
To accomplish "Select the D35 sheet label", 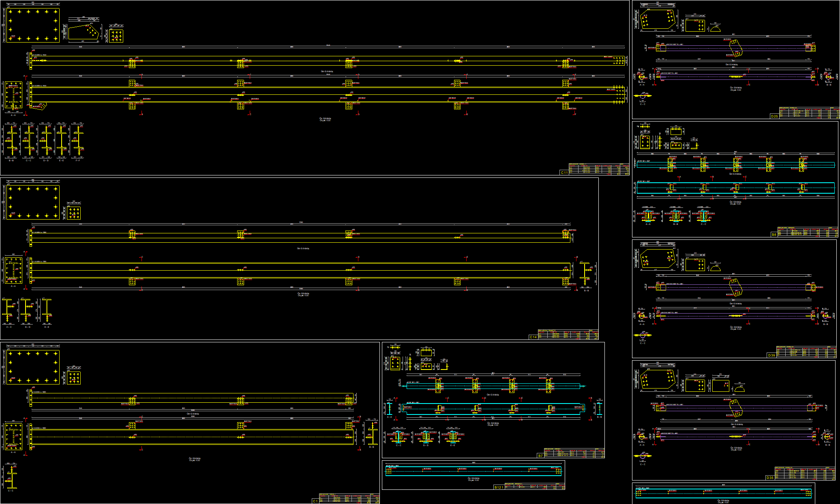I will [x=770, y=478].
